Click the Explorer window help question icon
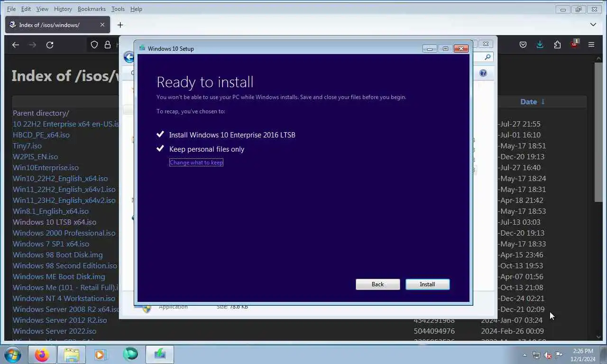 point(483,73)
